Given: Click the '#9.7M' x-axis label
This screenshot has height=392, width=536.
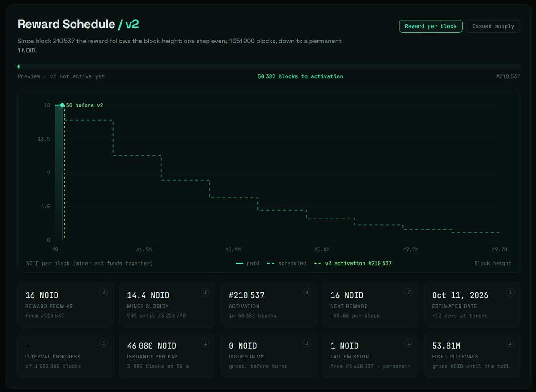Looking at the screenshot, I should [x=499, y=249].
